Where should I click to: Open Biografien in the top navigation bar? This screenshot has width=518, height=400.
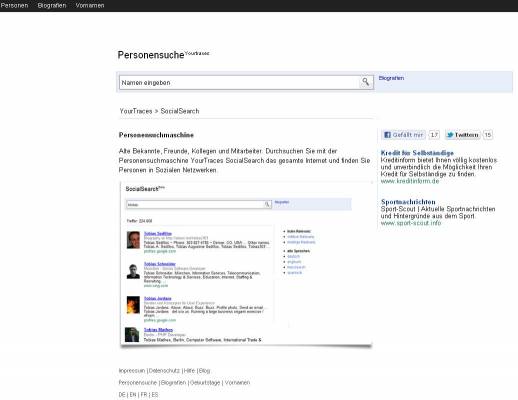click(52, 5)
